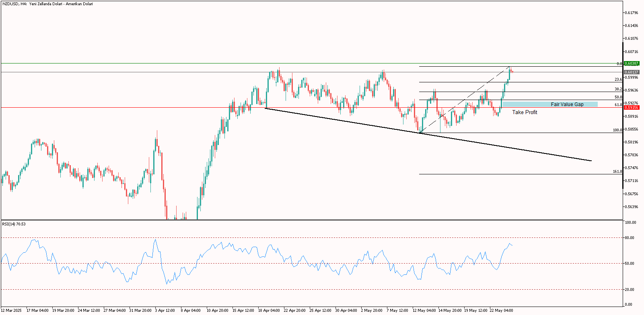644x315 pixels.
Task: Click the 7 May 12:00 time label
Action: coord(397,311)
